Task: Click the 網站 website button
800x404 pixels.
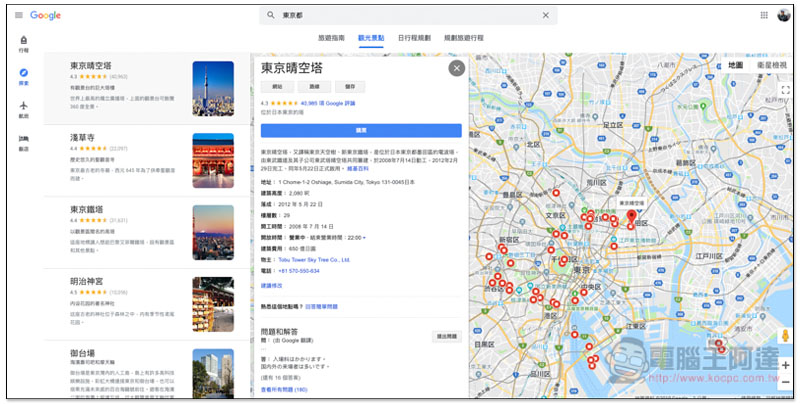Action: (x=278, y=87)
